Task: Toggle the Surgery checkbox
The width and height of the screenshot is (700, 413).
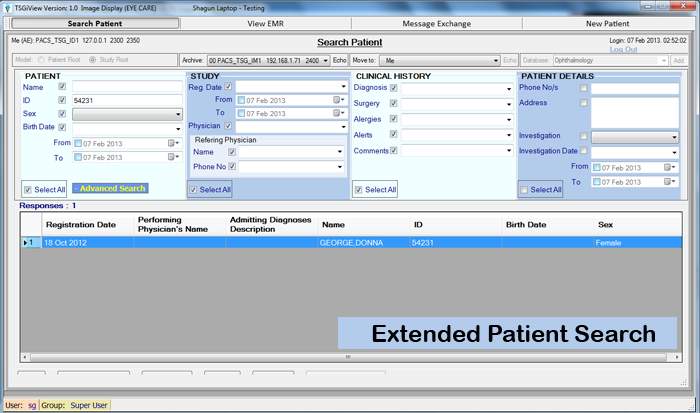Action: coord(393,103)
